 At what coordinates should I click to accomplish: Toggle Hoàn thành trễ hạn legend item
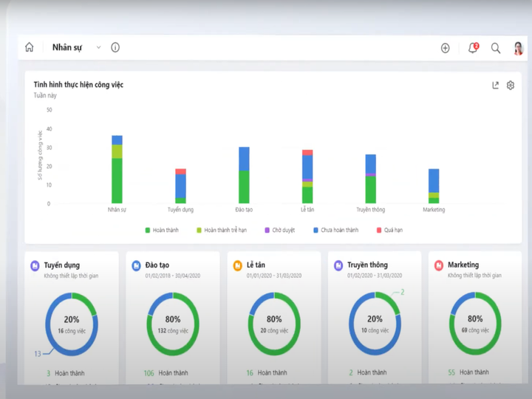(222, 230)
